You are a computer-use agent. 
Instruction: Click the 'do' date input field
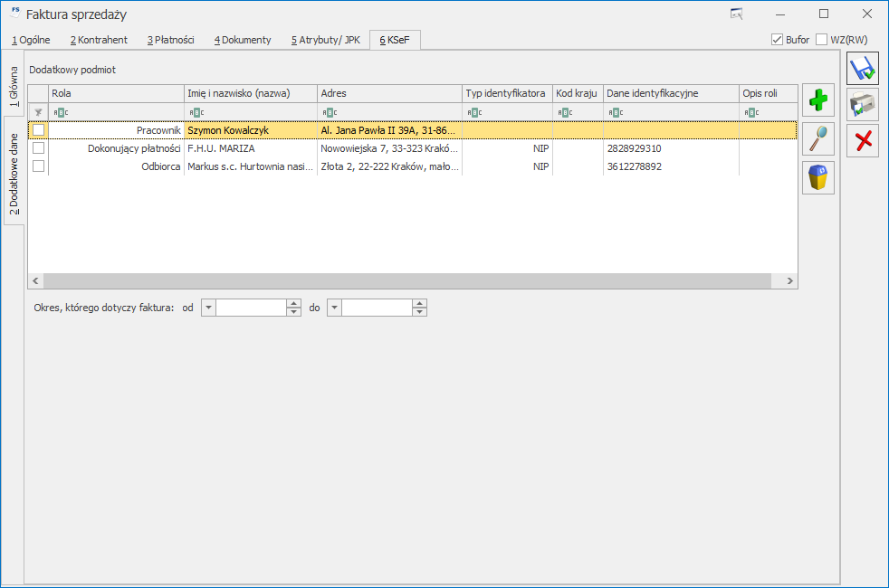pos(377,308)
